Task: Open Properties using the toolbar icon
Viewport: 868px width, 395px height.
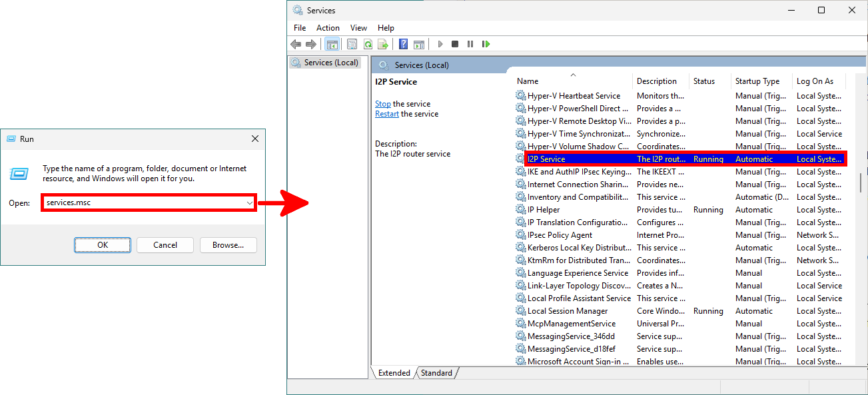Action: tap(352, 43)
